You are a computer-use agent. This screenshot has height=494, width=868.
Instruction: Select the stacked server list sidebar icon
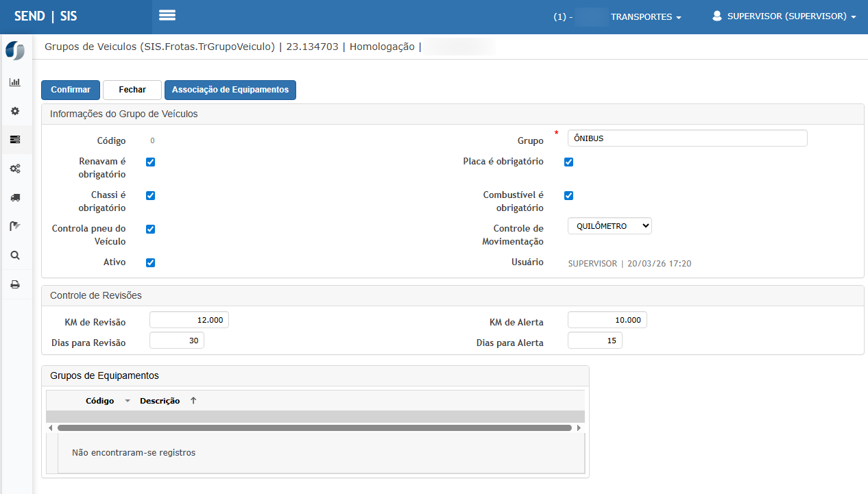pyautogui.click(x=14, y=140)
